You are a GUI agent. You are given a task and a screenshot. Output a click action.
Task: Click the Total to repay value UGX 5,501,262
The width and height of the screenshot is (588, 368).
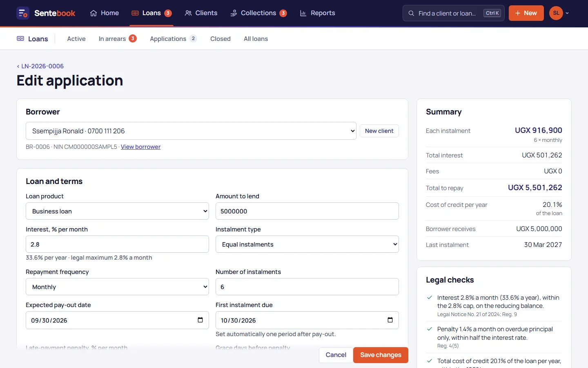click(x=535, y=188)
